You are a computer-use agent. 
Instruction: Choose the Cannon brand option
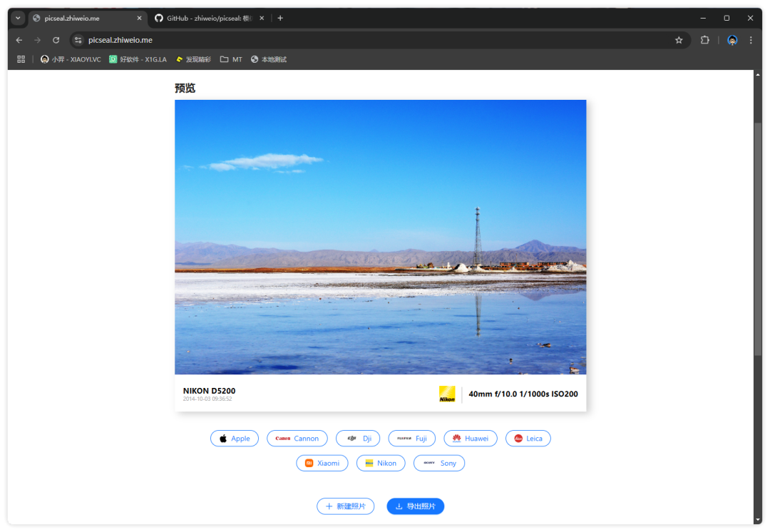297,438
